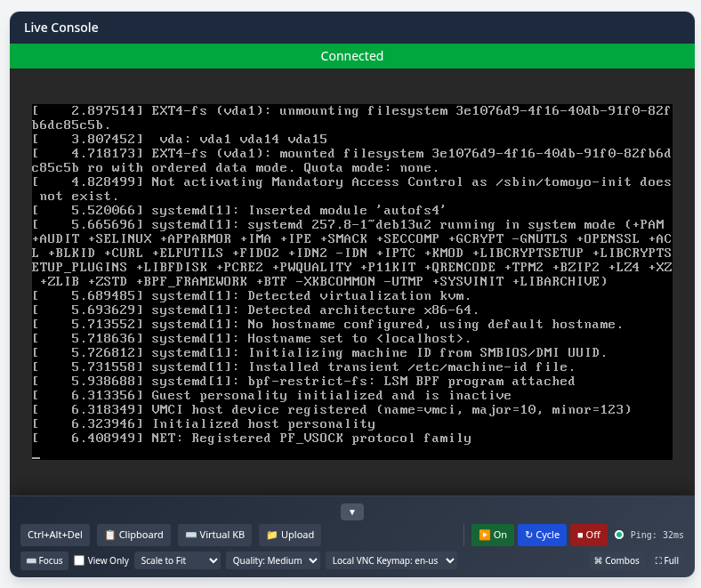Turn the machine off with Off
This screenshot has width=701, height=588.
point(588,535)
